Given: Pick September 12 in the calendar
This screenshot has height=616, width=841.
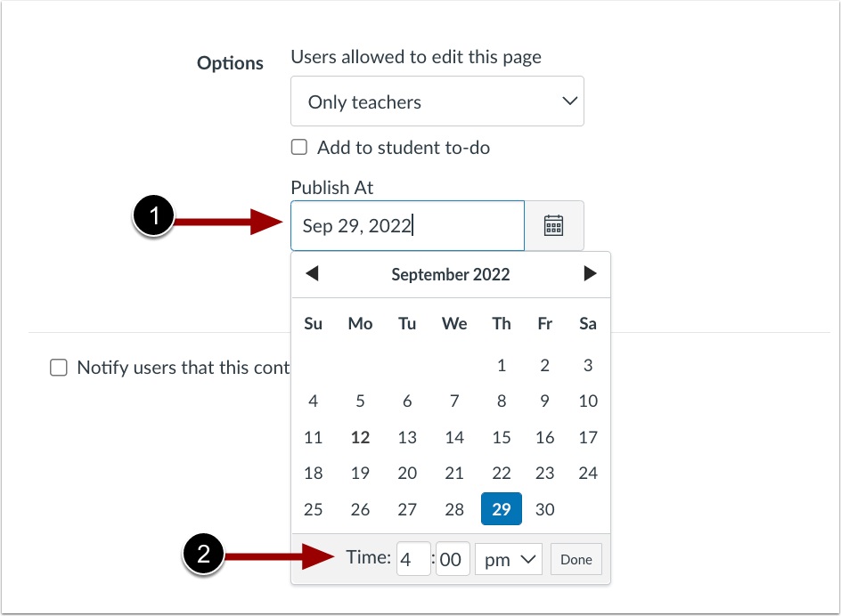Looking at the screenshot, I should tap(360, 437).
